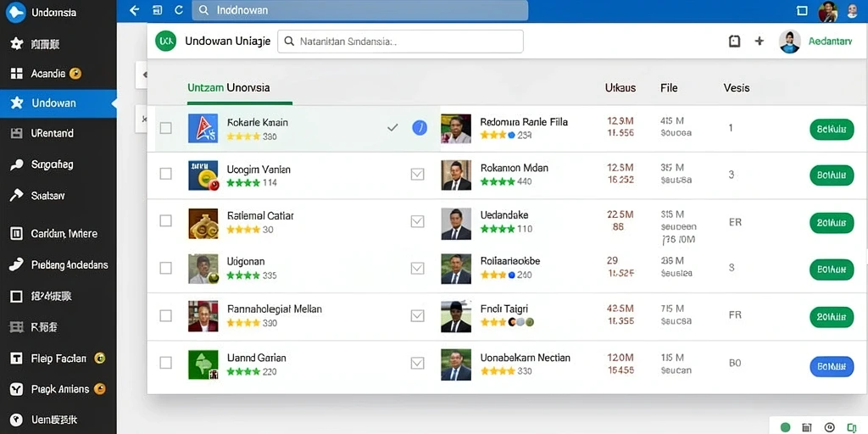
Task: Click the checkmark in Rokarle Kmain row
Action: click(x=392, y=128)
